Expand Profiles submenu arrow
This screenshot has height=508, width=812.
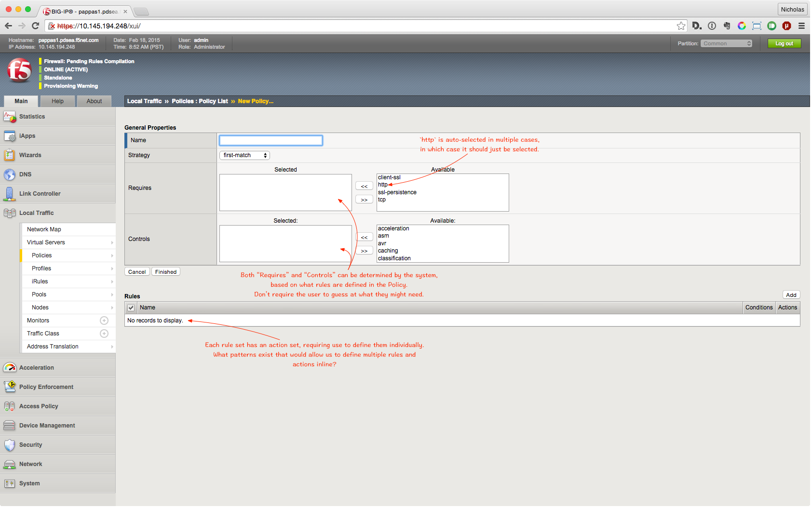(x=112, y=268)
